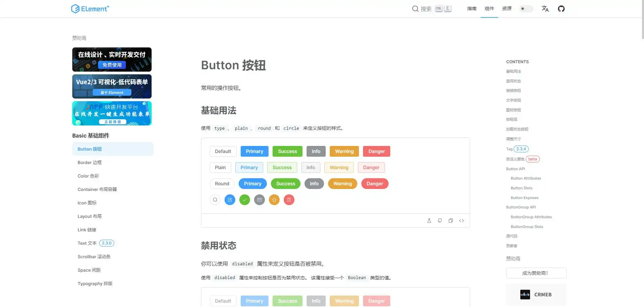Expand source code with the view-source icon
This screenshot has width=644, height=307.
point(461,221)
